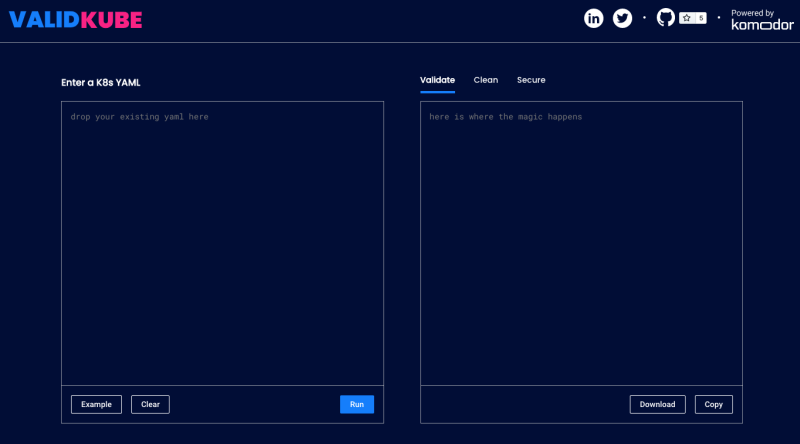Download the output result
The image size is (800, 444).
657,404
